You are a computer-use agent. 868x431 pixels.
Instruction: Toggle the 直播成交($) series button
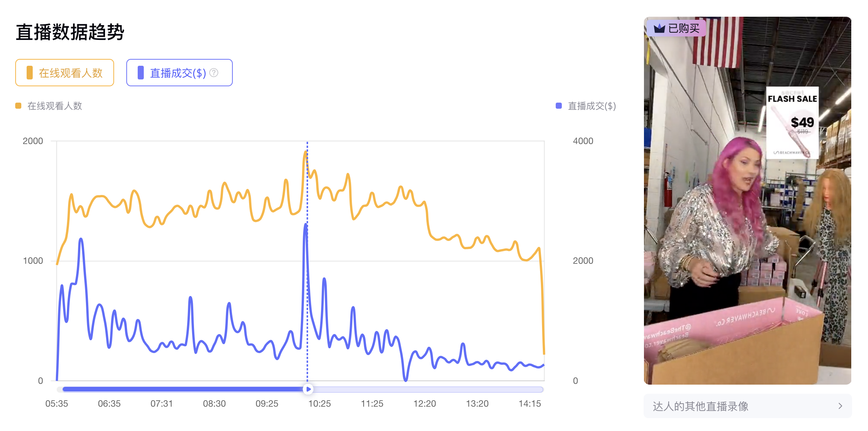tap(179, 73)
